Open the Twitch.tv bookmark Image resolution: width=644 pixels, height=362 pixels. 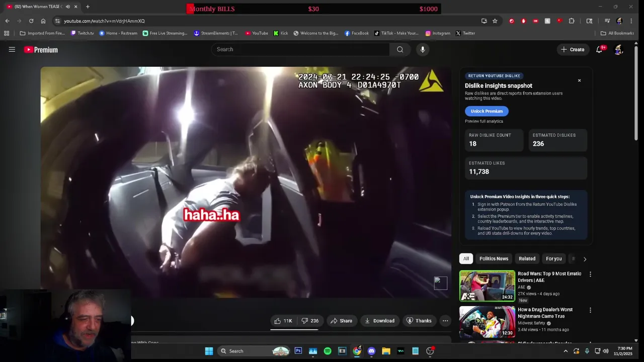pyautogui.click(x=83, y=33)
